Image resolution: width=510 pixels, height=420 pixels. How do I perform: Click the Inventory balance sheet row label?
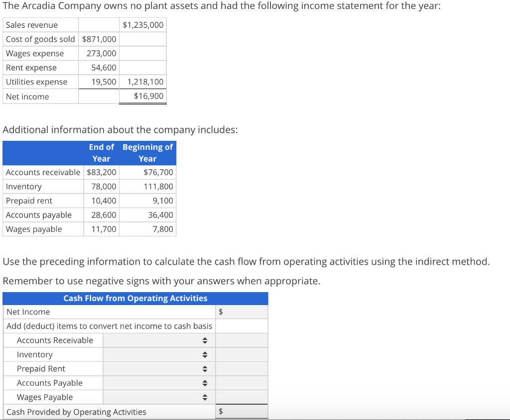[24, 187]
